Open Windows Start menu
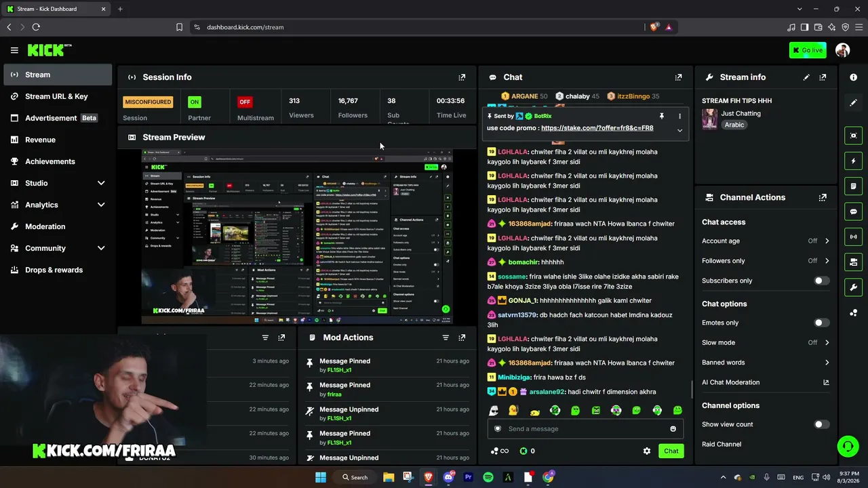This screenshot has width=868, height=488. [321, 477]
